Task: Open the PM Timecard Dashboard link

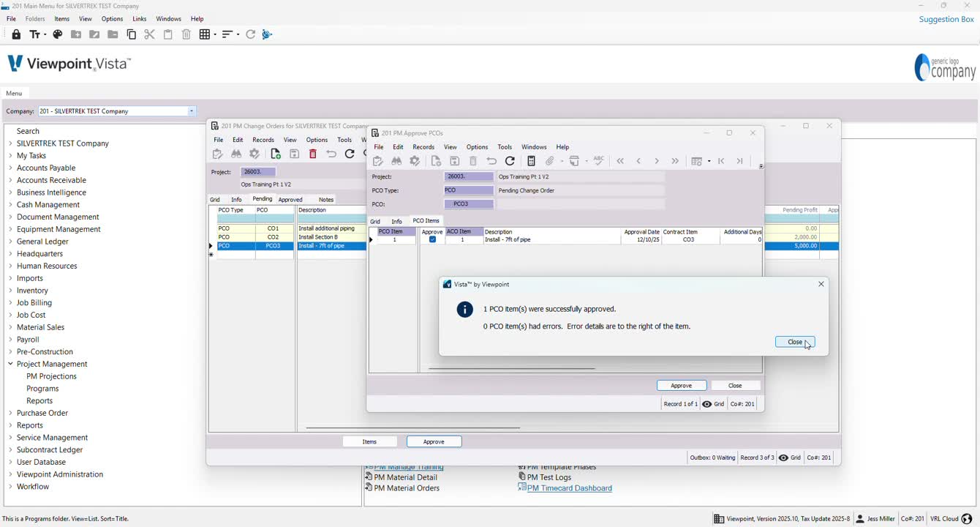Action: (569, 488)
